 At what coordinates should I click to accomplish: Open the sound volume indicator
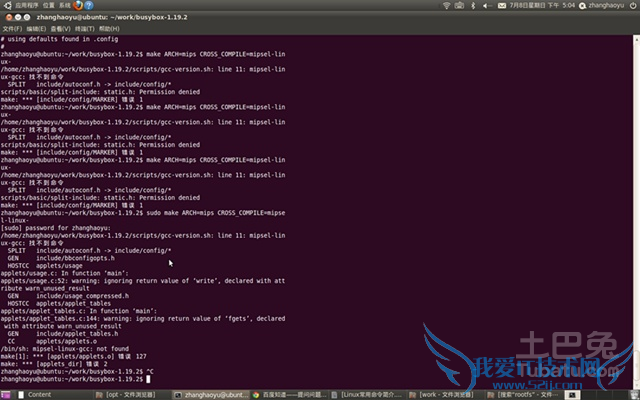point(487,5)
